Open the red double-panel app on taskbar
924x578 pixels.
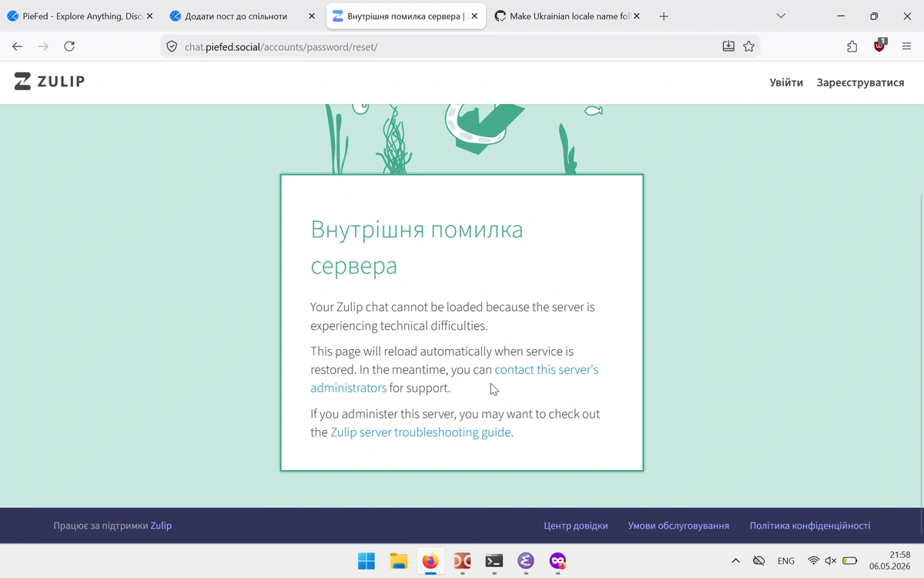[462, 561]
